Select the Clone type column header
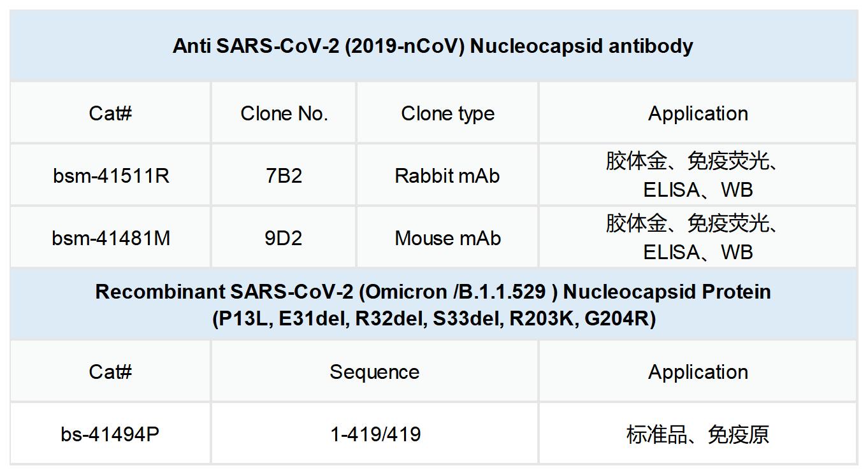This screenshot has width=868, height=475. [x=447, y=113]
